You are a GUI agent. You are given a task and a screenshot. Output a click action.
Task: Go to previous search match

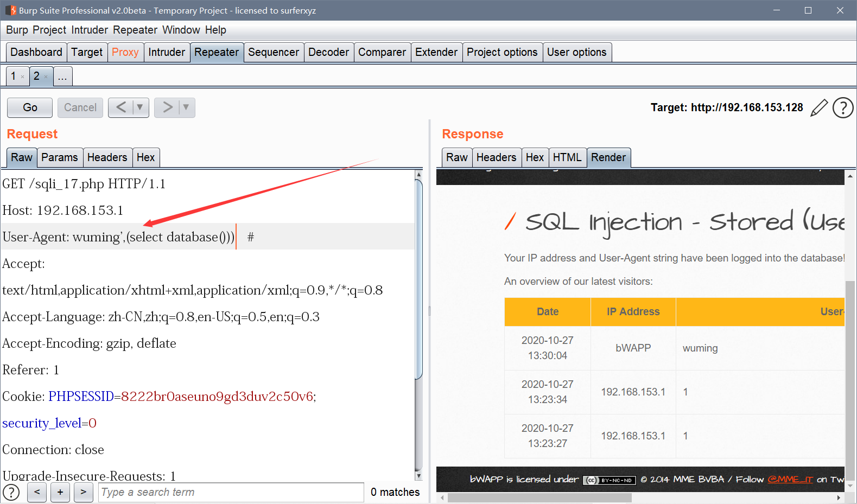tap(37, 492)
